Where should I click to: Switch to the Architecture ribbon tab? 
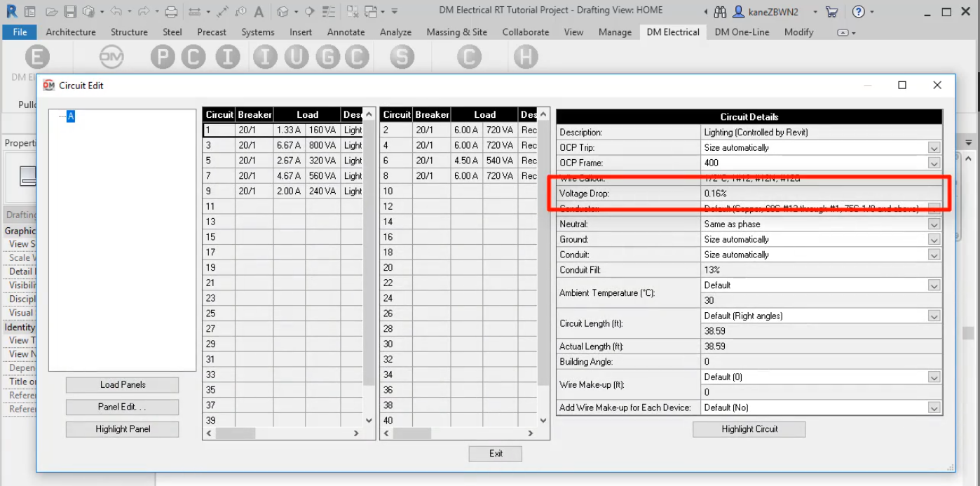point(71,32)
